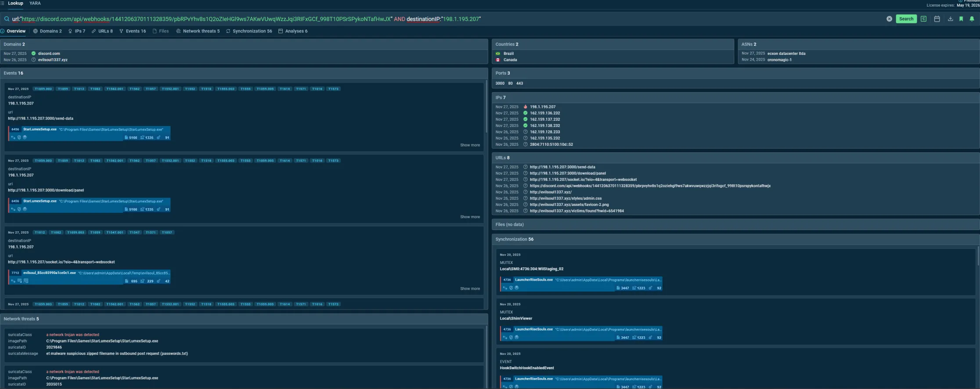
Task: Click the green status icon beside discord.com
Action: pyautogui.click(x=33, y=54)
